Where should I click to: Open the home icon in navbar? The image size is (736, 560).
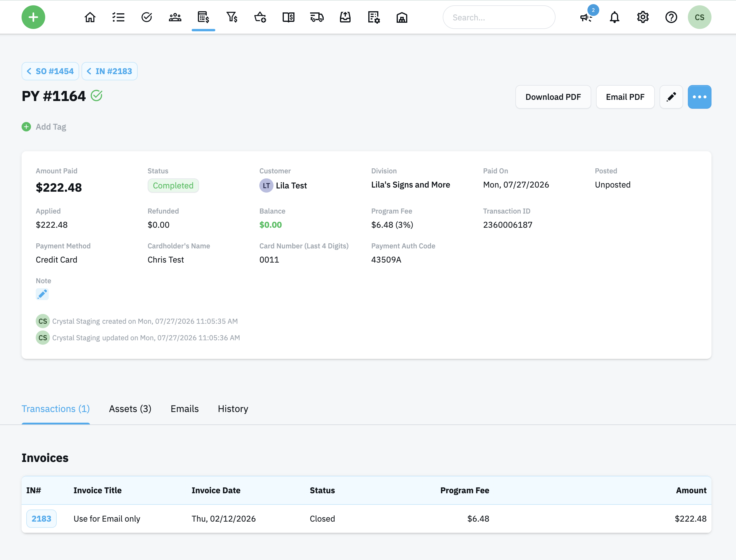[x=90, y=17]
